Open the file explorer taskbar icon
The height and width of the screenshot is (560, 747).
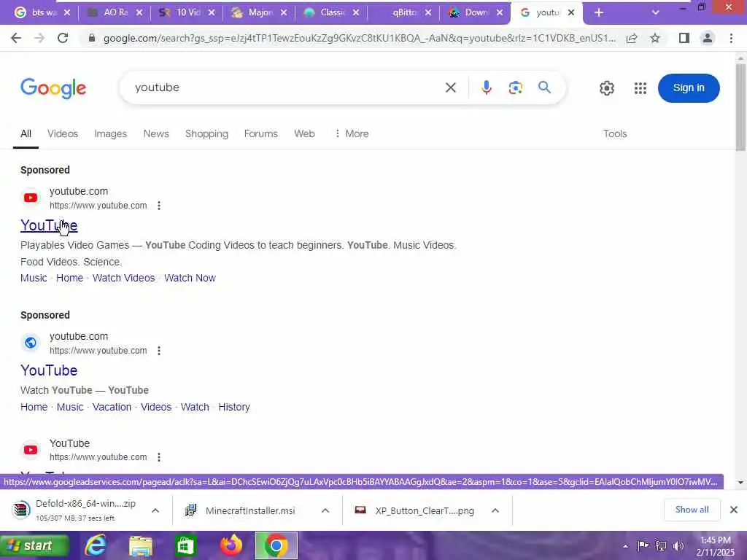point(141,545)
